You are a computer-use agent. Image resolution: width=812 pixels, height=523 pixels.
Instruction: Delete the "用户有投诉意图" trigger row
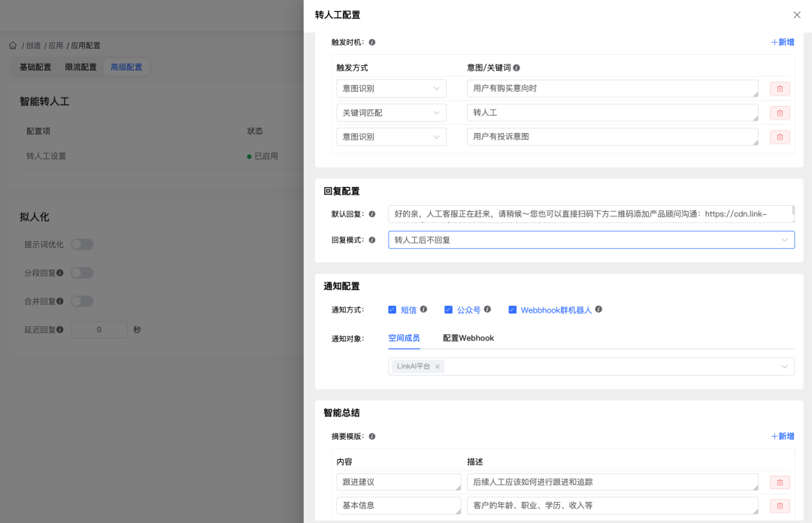[780, 137]
